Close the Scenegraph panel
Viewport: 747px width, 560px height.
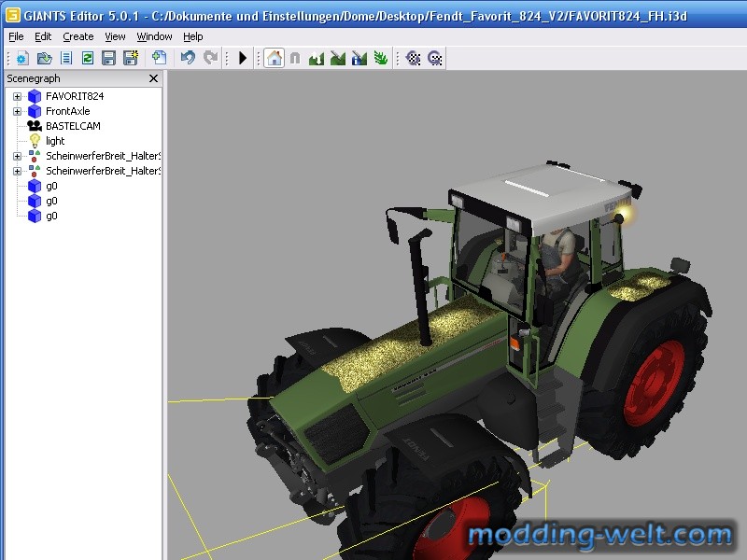(153, 78)
